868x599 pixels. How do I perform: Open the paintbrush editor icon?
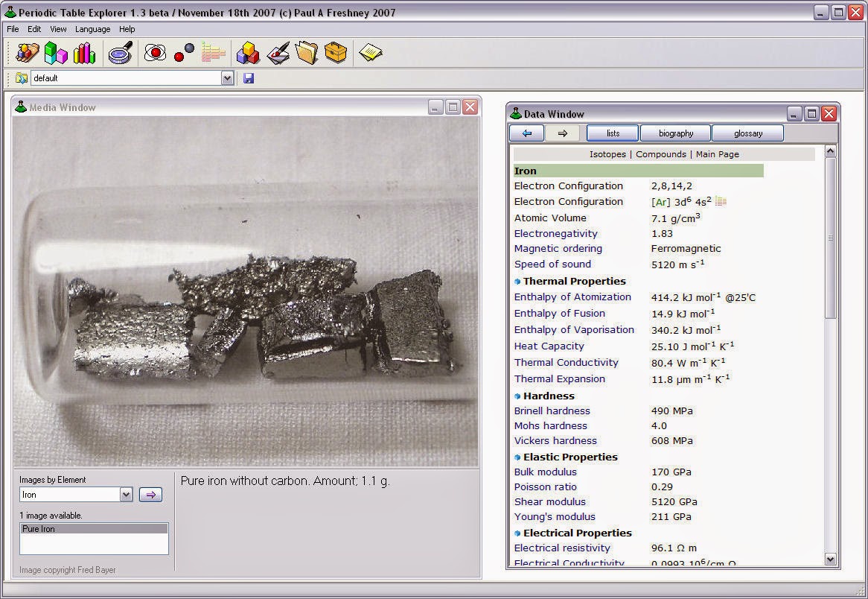click(x=278, y=53)
